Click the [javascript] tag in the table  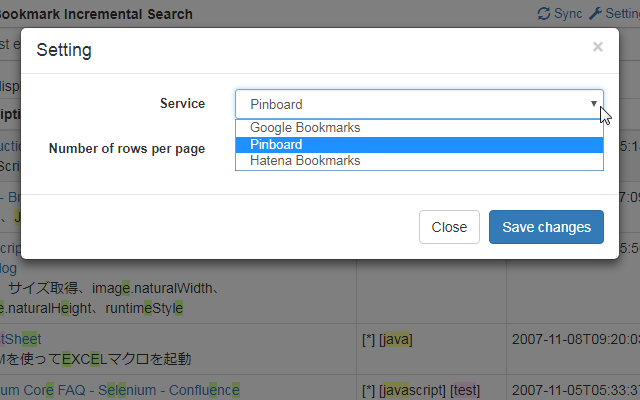click(x=412, y=391)
